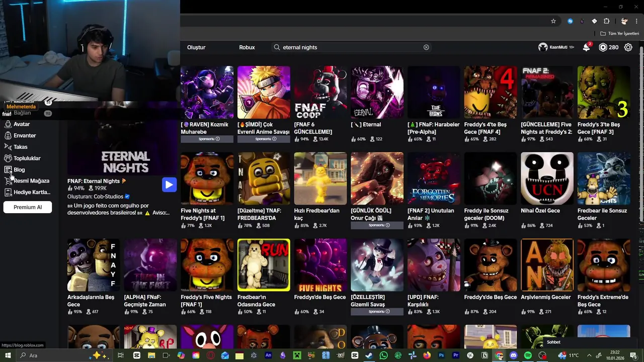Image resolution: width=644 pixels, height=362 pixels.
Task: Bookmark page with the star icon
Action: (553, 21)
